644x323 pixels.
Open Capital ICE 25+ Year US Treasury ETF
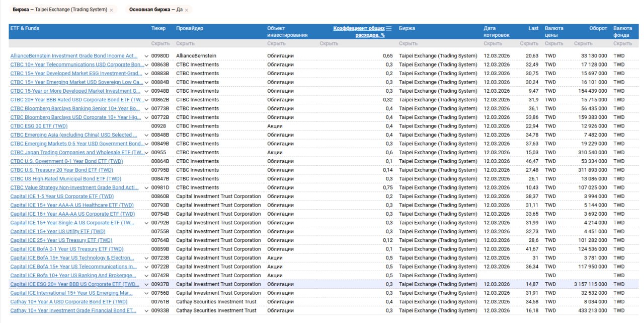tap(61, 240)
